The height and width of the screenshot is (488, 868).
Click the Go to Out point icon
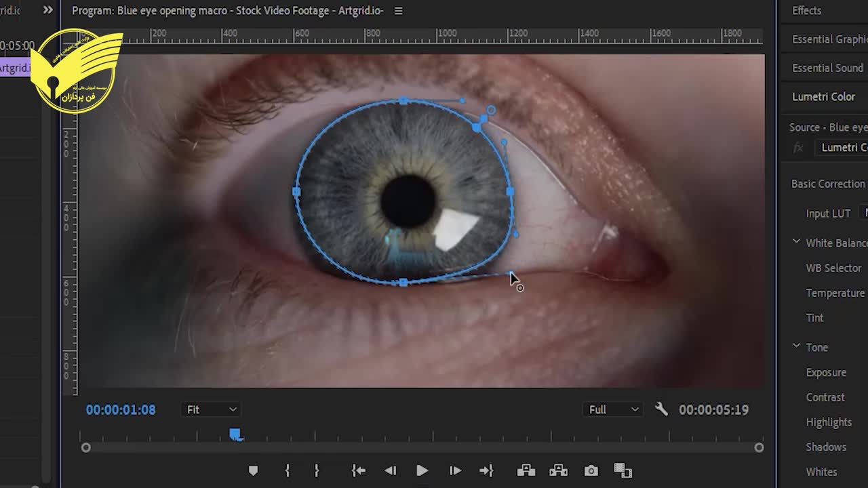tap(486, 470)
